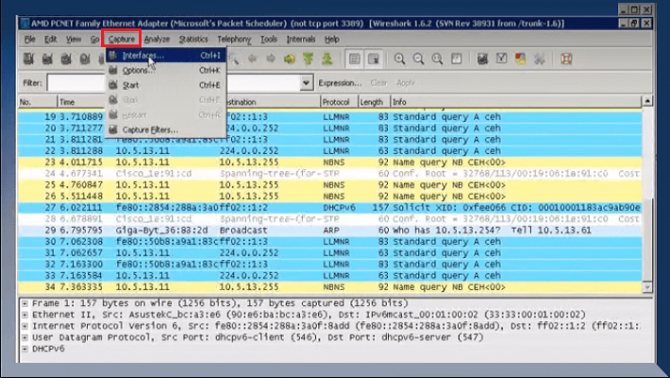
Task: Jump to last packet icon
Action: click(327, 59)
